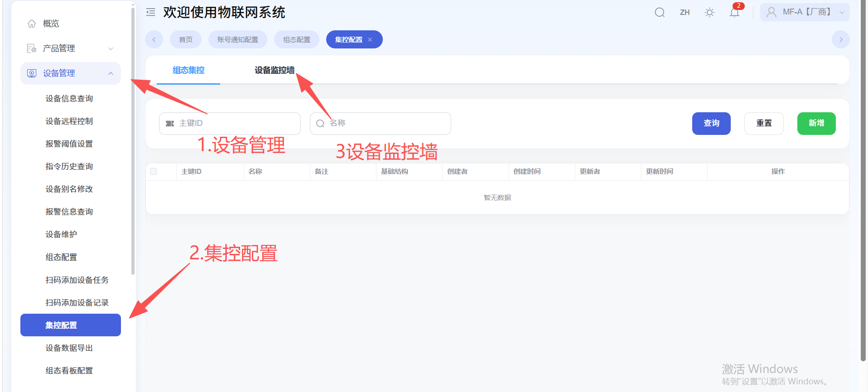Focus the 主键ID input field
The height and width of the screenshot is (392, 868).
[230, 123]
